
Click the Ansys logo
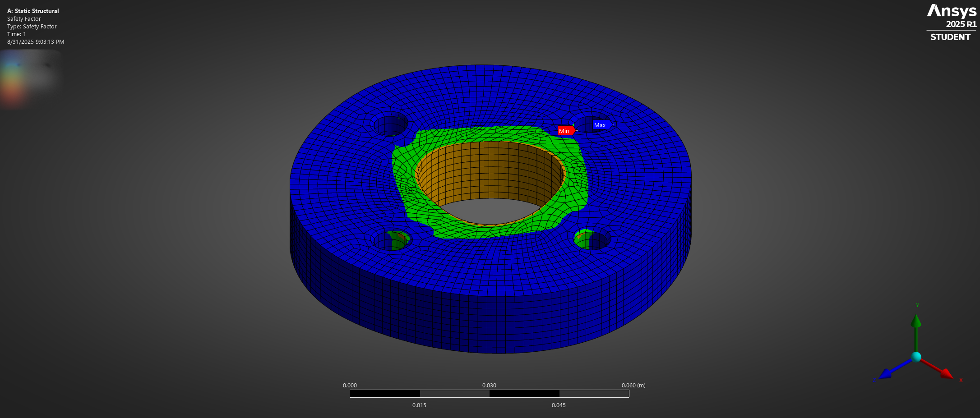(951, 11)
